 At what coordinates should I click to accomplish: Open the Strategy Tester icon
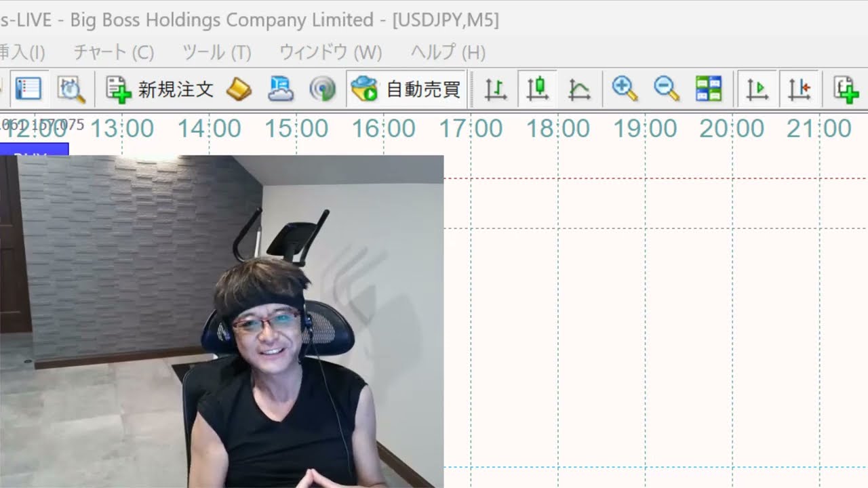coord(71,89)
